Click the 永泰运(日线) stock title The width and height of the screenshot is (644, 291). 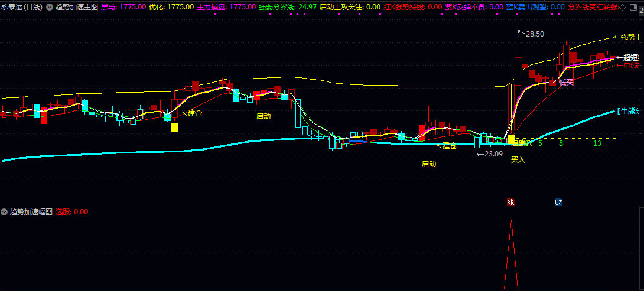pos(22,7)
